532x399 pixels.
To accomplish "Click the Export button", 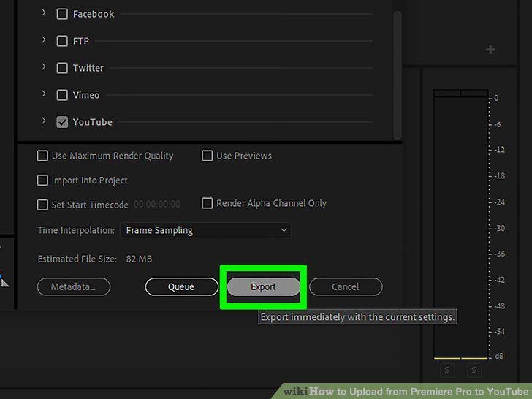I will (264, 286).
